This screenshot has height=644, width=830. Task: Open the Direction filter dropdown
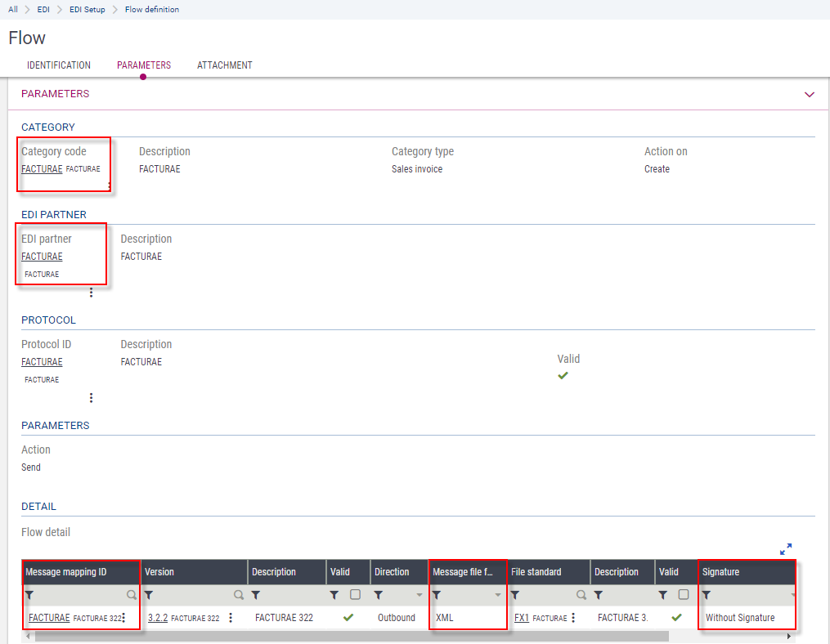pyautogui.click(x=420, y=596)
